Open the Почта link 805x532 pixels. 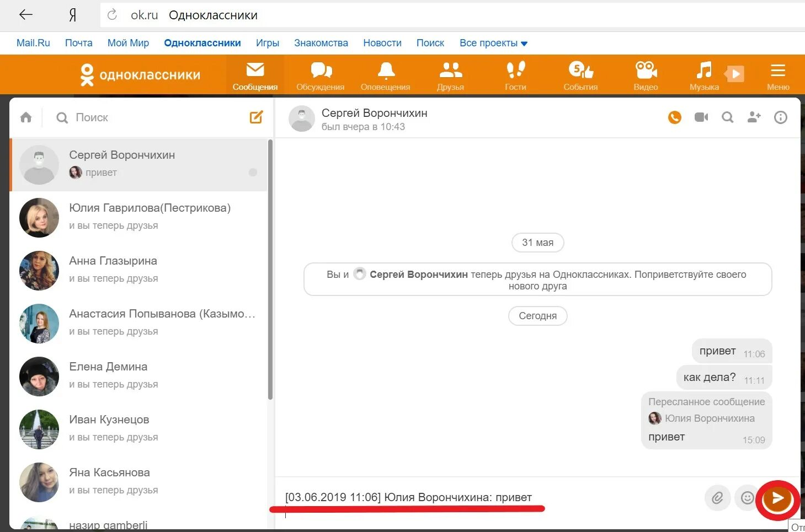tap(79, 43)
